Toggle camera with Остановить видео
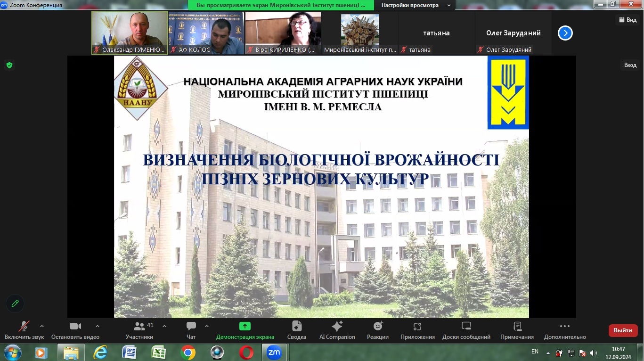The width and height of the screenshot is (644, 361). coord(75,330)
